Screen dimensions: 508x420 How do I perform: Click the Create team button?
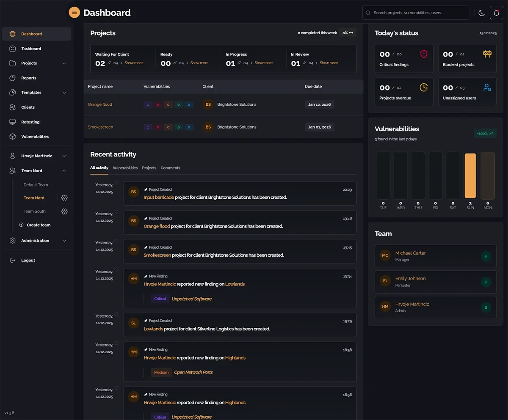click(38, 225)
